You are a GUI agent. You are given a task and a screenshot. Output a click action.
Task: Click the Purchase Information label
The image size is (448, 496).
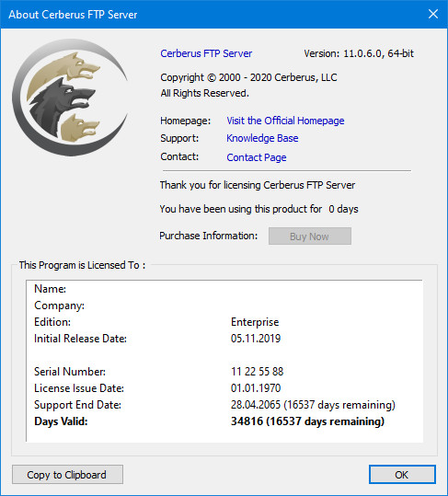(208, 236)
